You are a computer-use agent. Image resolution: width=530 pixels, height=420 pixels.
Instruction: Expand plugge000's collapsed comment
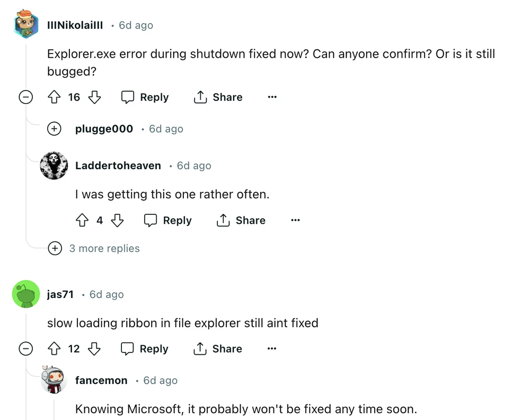(54, 128)
